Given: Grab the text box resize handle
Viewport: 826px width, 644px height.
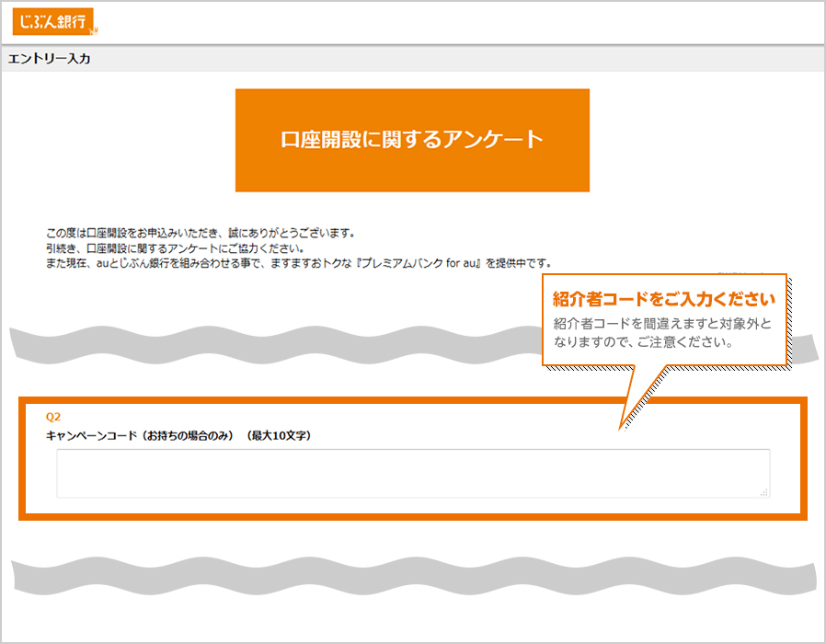Looking at the screenshot, I should [x=763, y=492].
